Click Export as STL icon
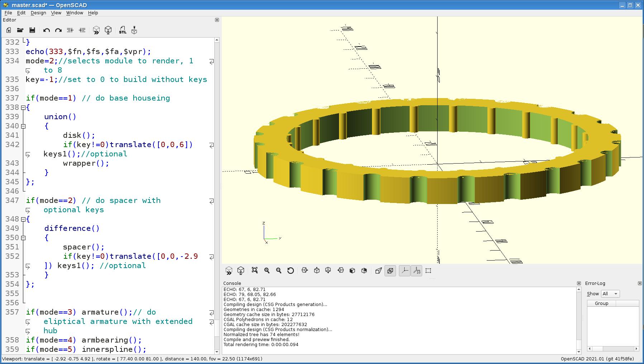 [123, 30]
